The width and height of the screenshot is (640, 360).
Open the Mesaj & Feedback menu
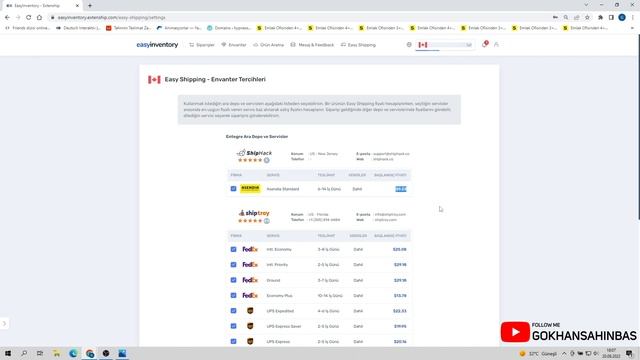tap(312, 45)
